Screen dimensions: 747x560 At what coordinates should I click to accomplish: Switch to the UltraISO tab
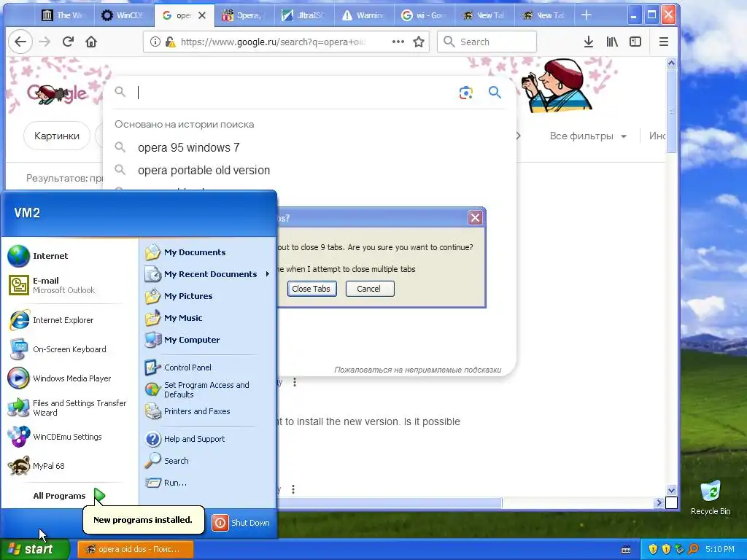[x=303, y=15]
